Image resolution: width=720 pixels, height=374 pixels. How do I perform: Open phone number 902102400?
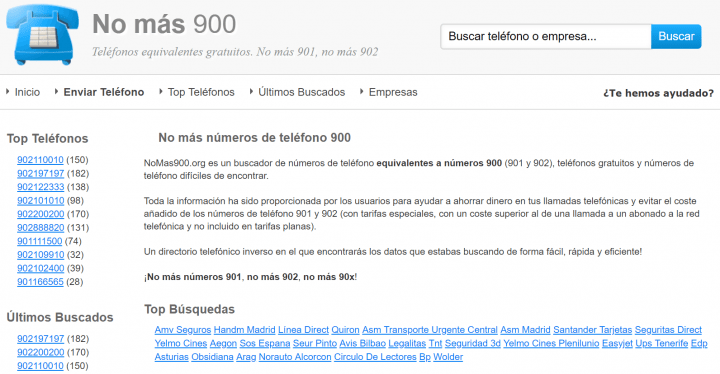click(40, 268)
